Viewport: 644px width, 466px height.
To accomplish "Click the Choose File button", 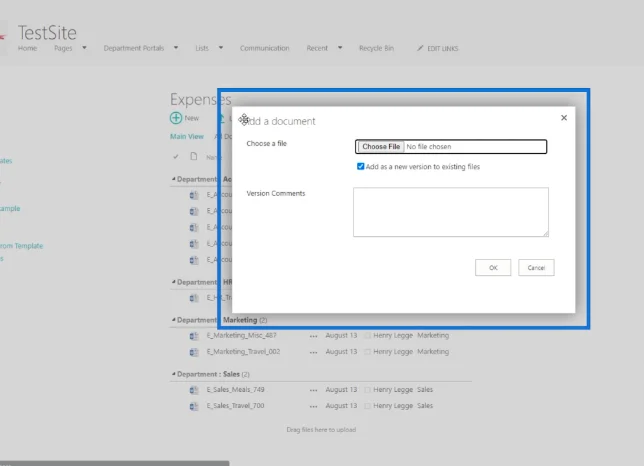I will tap(381, 147).
